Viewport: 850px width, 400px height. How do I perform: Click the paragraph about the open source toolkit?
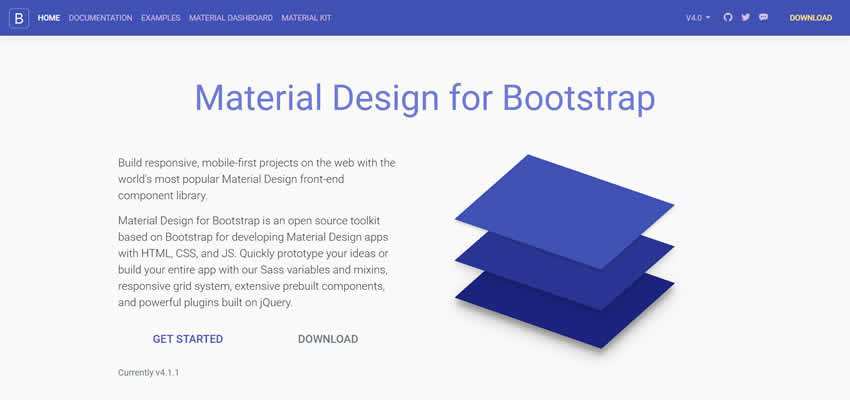click(x=257, y=261)
